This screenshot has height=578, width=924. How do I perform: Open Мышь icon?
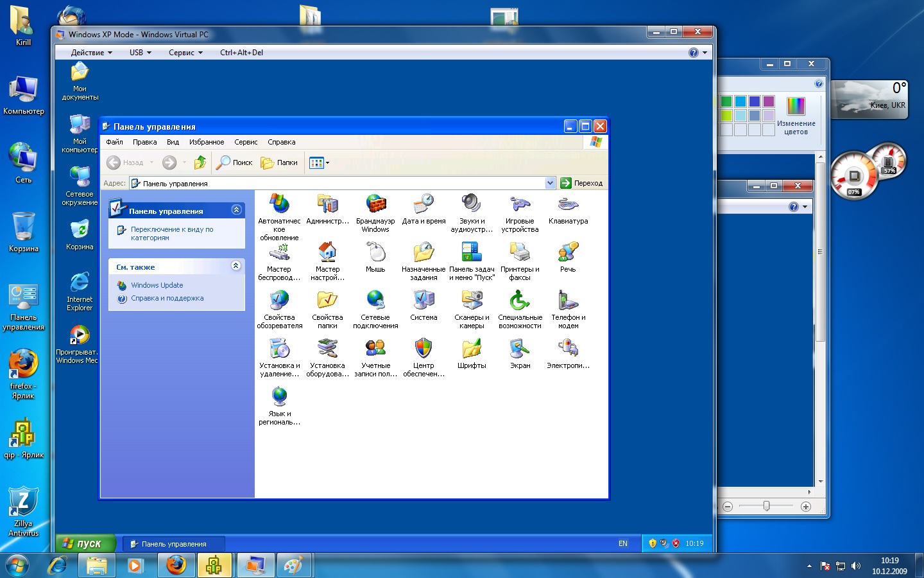375,258
